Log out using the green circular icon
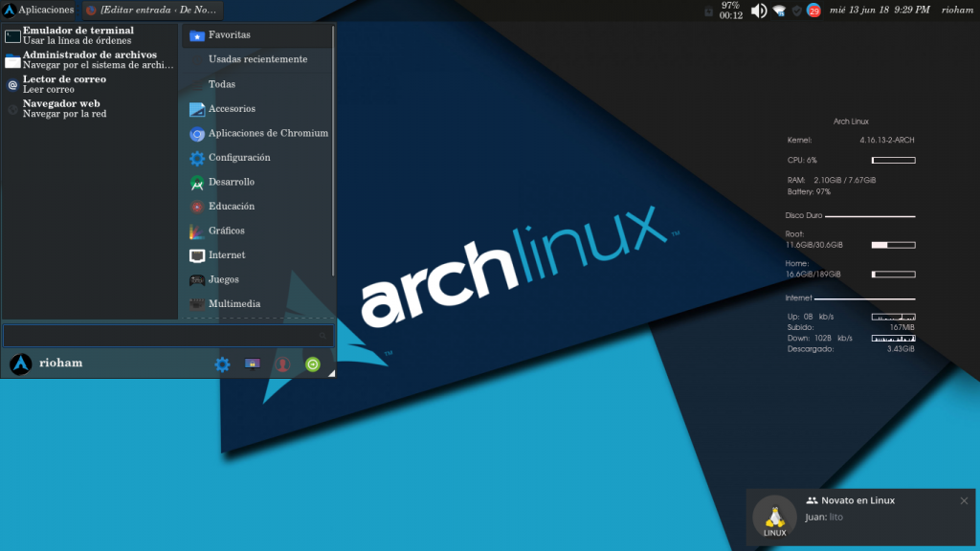The image size is (980, 551). click(x=313, y=364)
